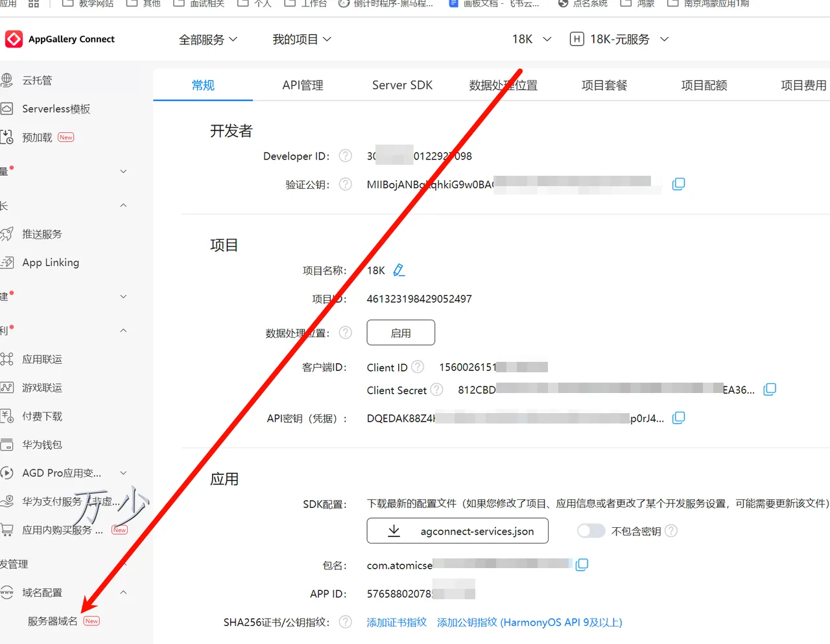
Task: Open the 云托管 sidebar item
Action: [37, 80]
